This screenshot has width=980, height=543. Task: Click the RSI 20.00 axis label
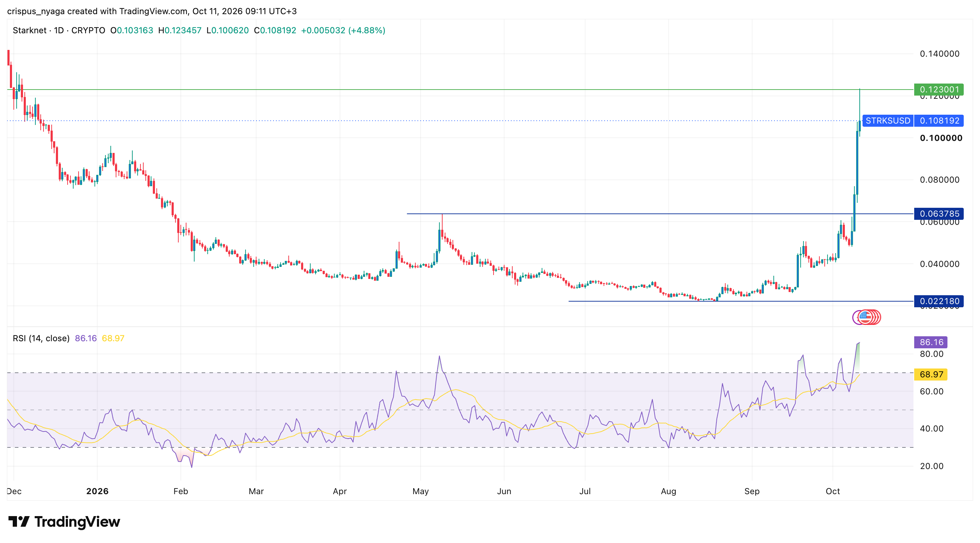pyautogui.click(x=932, y=466)
